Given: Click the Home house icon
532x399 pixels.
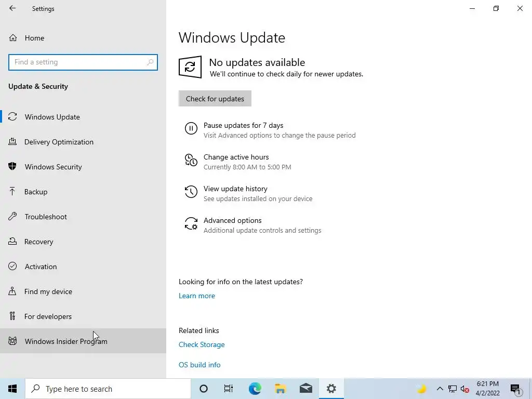Looking at the screenshot, I should [x=13, y=37].
